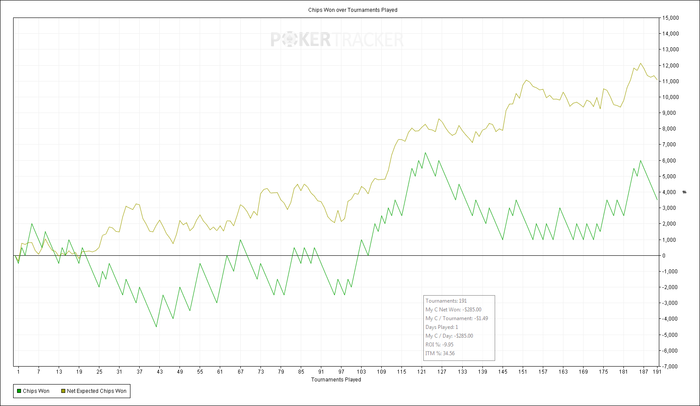Click the x-axis tick label 121

(x=422, y=372)
